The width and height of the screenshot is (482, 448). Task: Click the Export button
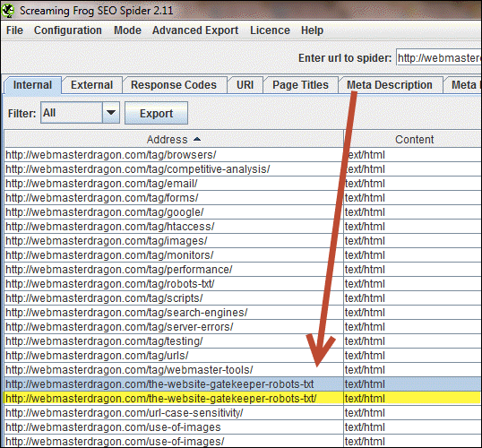point(156,113)
